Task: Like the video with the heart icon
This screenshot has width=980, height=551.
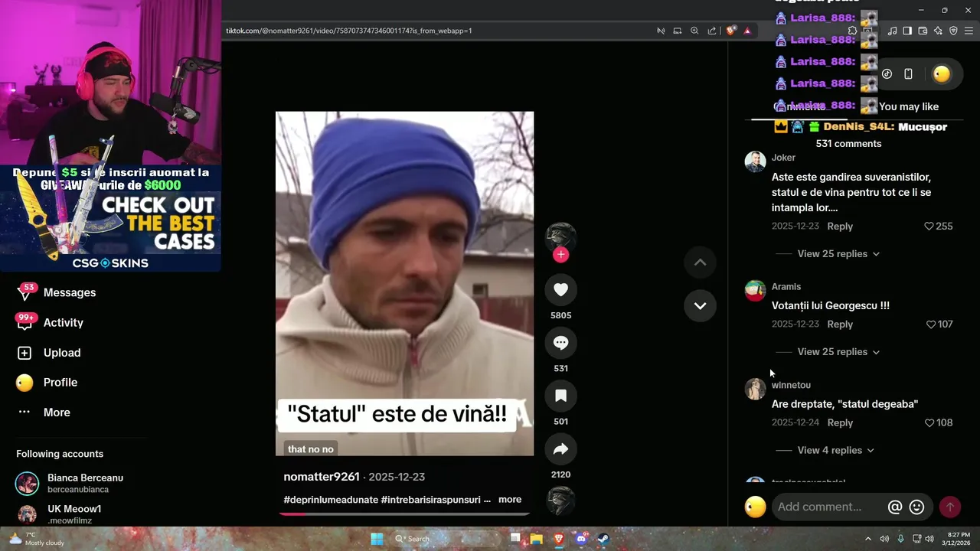Action: point(560,289)
